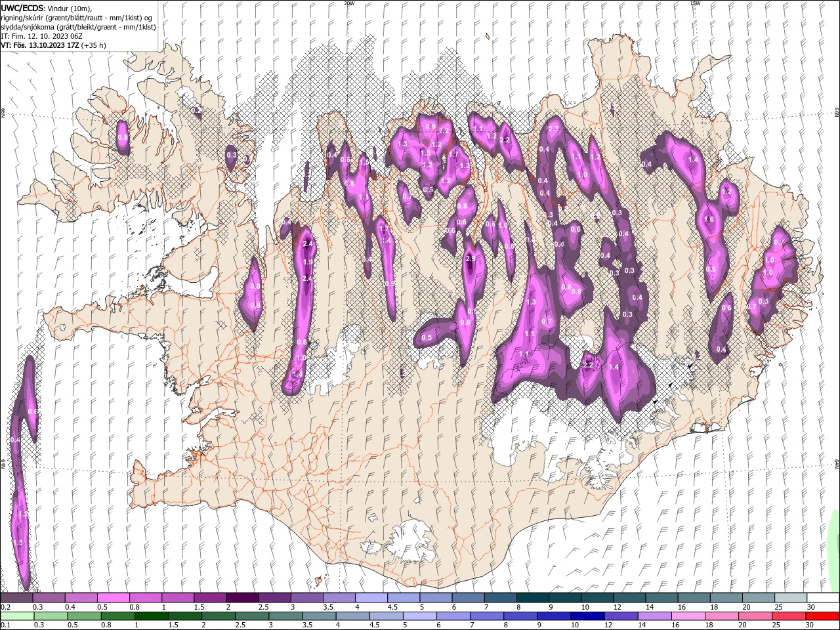
Task: Click the '1.9' snowfall value on the map
Action: [x=308, y=262]
